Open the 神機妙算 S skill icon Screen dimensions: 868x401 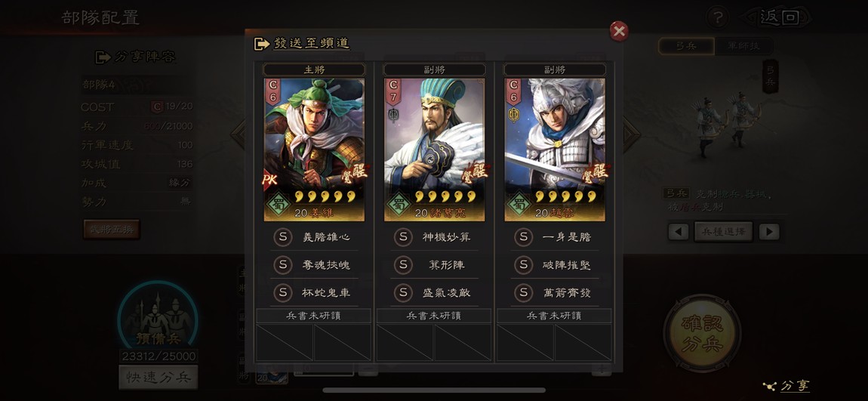pos(403,237)
